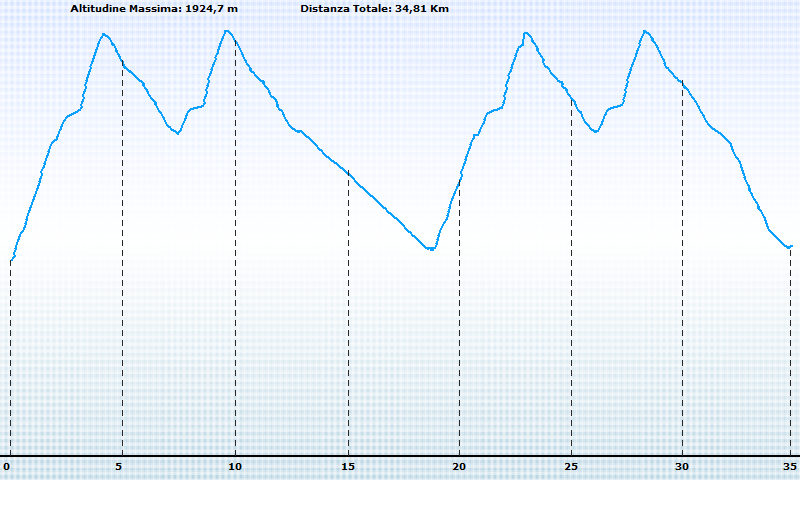Click the 'Distanza Totale: 34,81 Km' label
800x514 pixels.
point(374,9)
